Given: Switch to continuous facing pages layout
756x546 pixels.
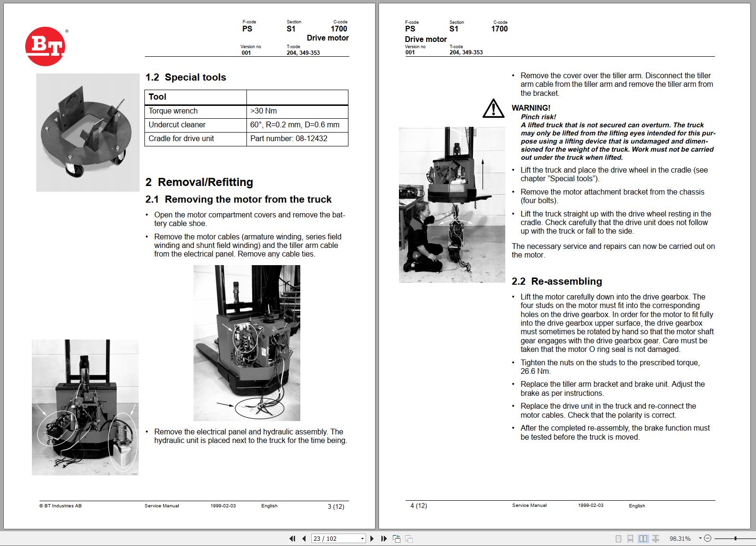Looking at the screenshot, I should 656,538.
